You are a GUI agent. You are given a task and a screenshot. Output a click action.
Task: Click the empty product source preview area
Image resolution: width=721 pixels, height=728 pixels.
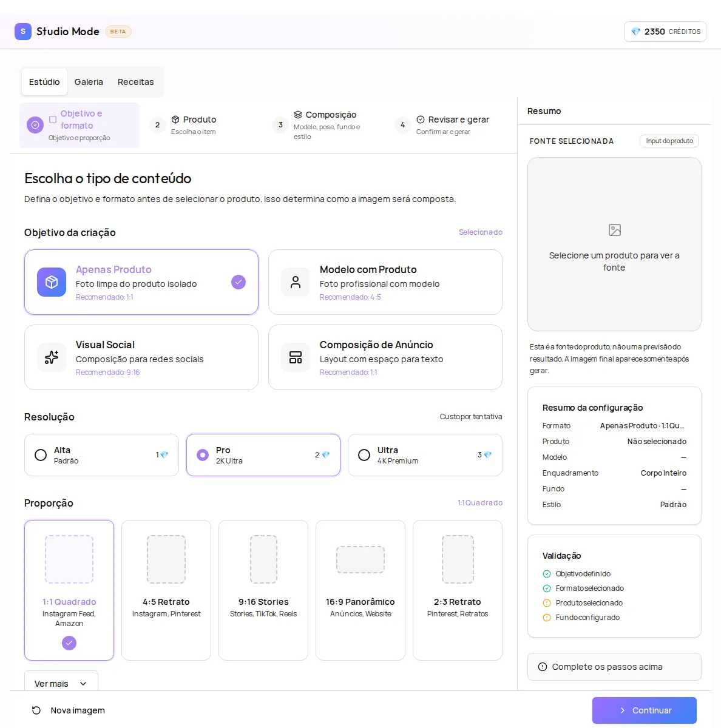(614, 244)
